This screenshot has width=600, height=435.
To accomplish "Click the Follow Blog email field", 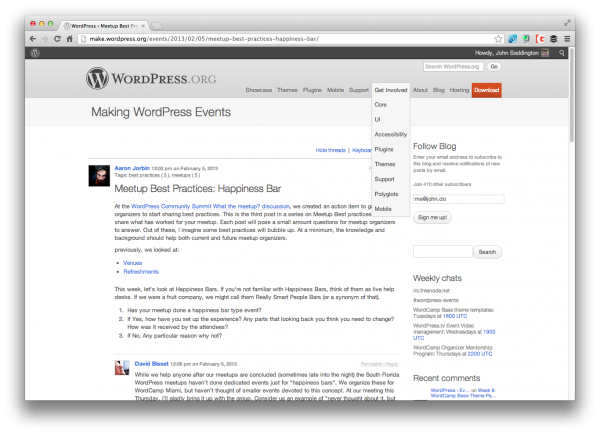I will [x=459, y=199].
